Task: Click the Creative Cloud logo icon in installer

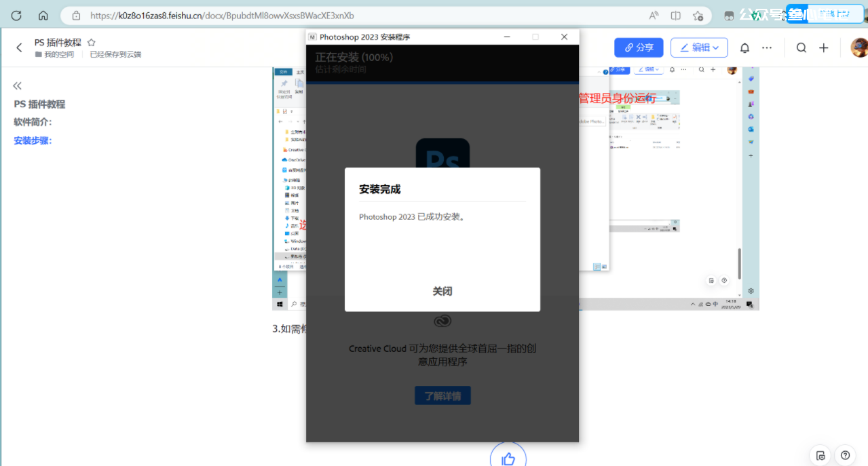Action: (442, 321)
